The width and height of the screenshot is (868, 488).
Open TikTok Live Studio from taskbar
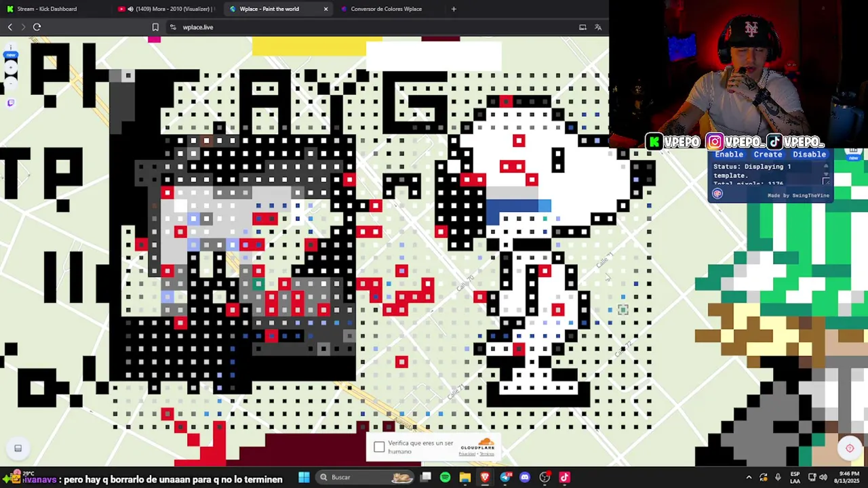point(564,477)
